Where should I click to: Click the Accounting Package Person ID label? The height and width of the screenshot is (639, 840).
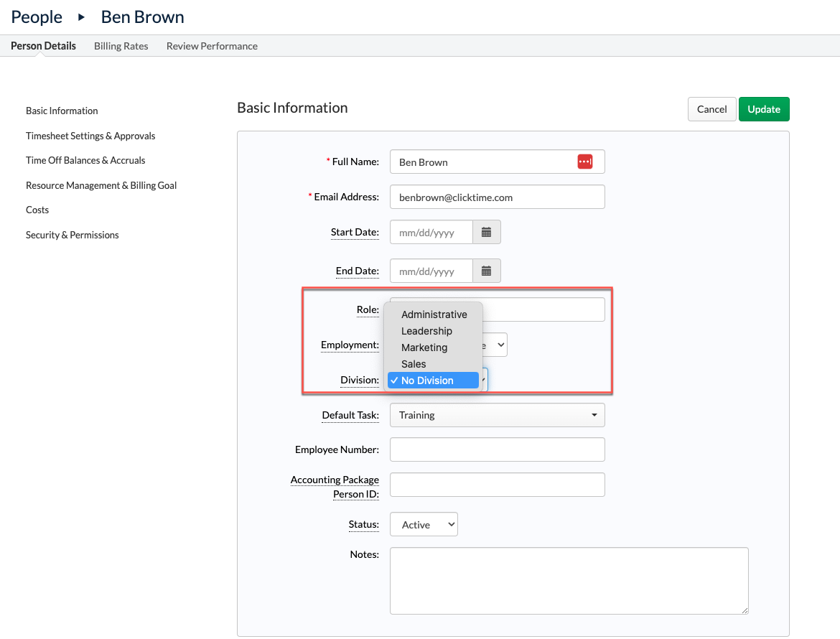[x=335, y=487]
